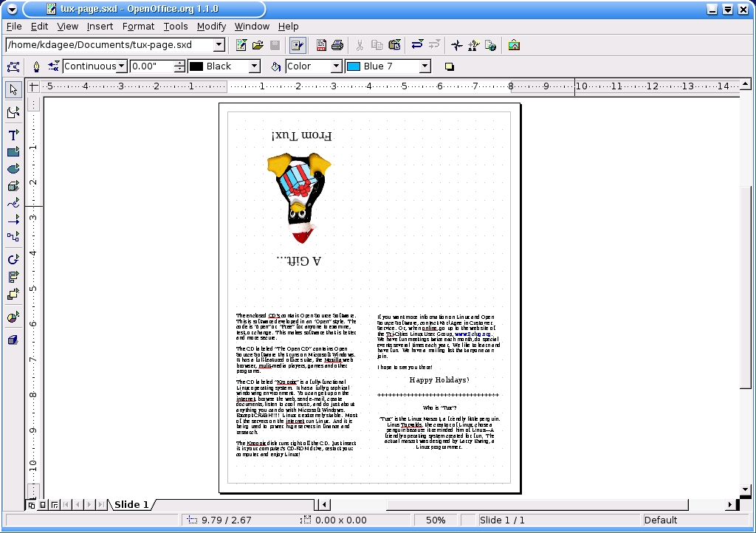Open the Modify menu
The height and width of the screenshot is (533, 756).
coord(211,26)
